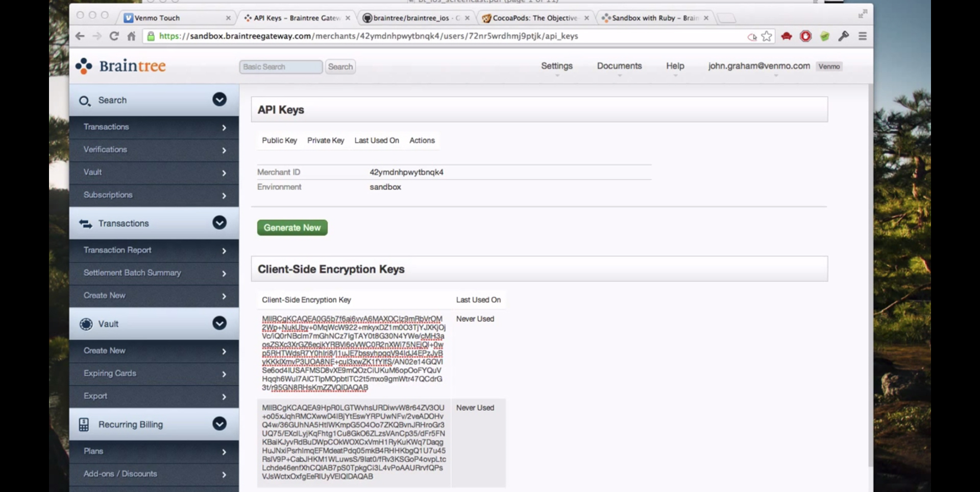
Task: Close the CocoaPods tab
Action: 586,18
